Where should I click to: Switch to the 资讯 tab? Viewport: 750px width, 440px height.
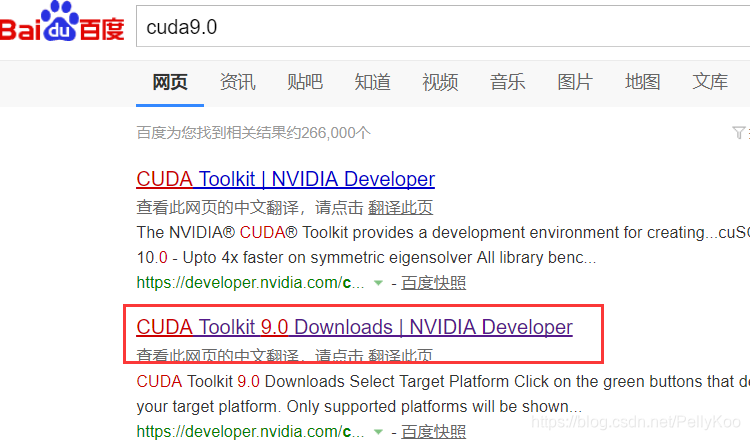coord(237,82)
